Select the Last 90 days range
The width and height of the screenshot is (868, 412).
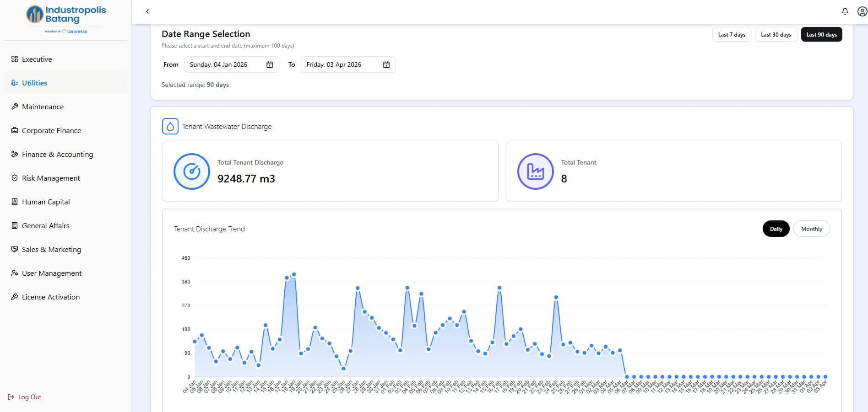click(821, 35)
